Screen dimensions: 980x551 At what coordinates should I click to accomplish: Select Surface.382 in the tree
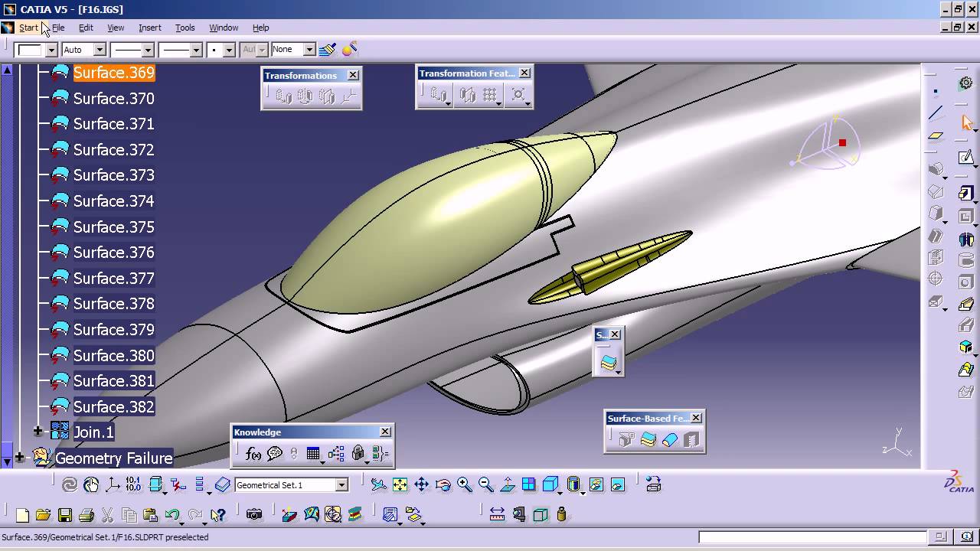[114, 406]
